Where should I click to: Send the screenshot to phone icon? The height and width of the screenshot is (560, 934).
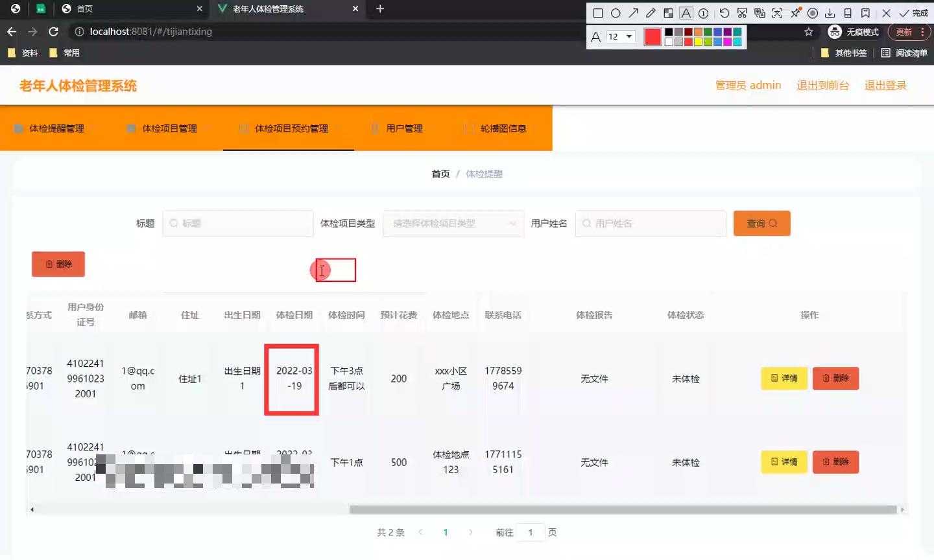click(848, 13)
